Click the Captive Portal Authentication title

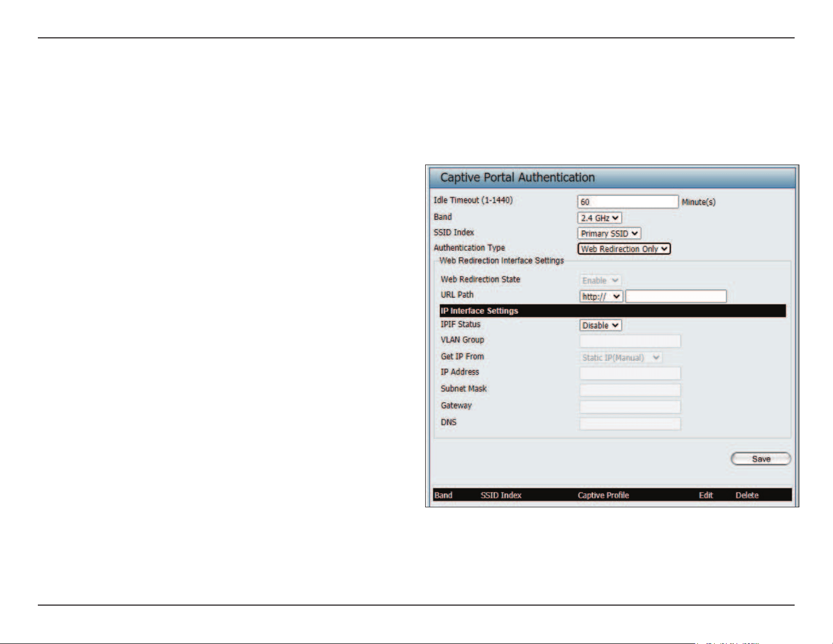coord(518,178)
